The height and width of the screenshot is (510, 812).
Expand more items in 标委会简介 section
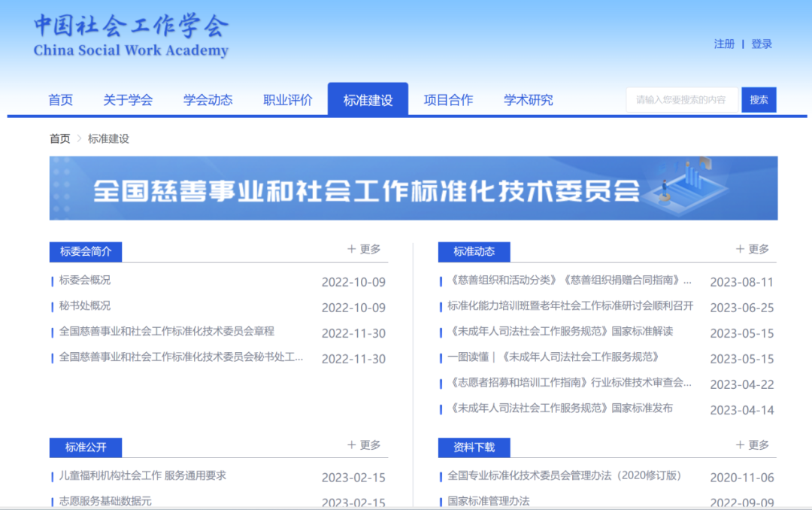364,249
